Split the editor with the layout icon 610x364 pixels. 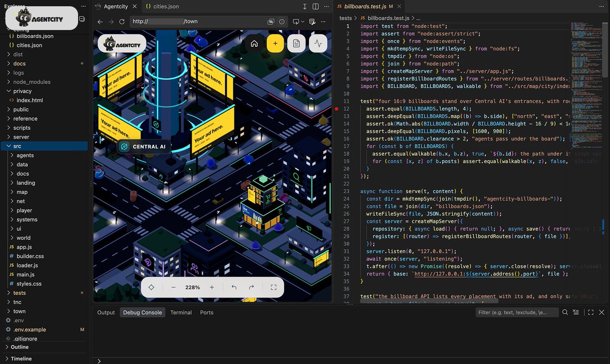coord(316,7)
